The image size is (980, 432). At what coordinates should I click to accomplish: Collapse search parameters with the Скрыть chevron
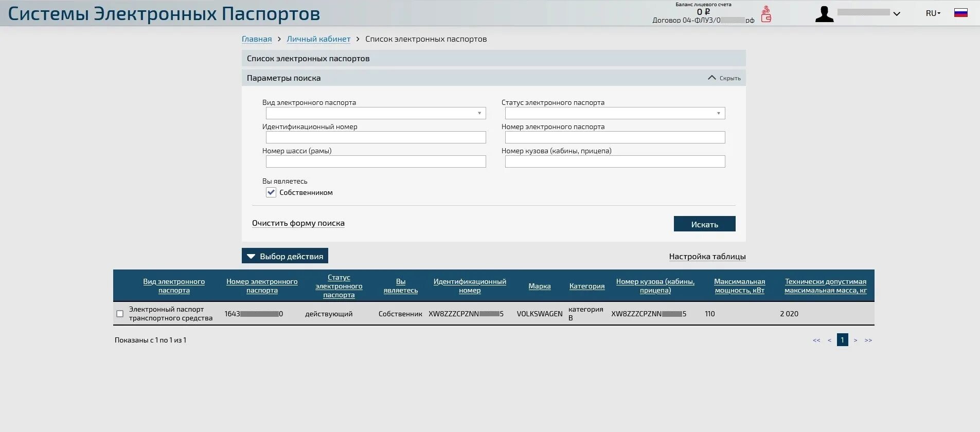(724, 78)
